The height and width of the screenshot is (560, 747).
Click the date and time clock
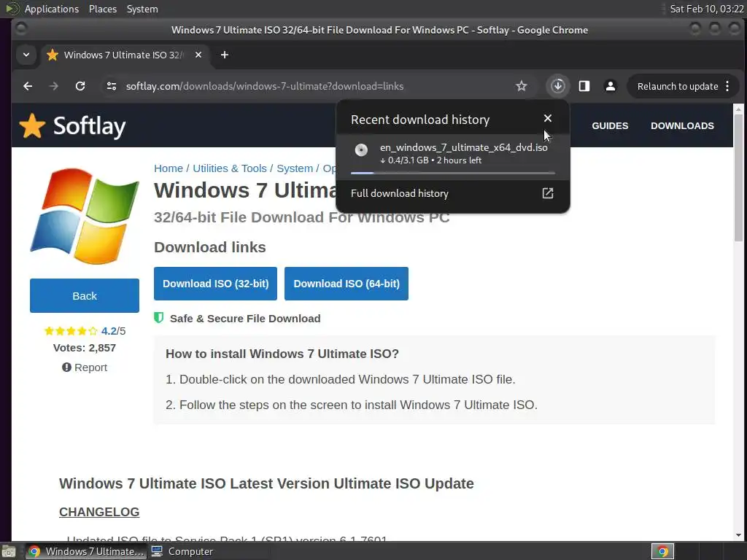click(x=706, y=9)
